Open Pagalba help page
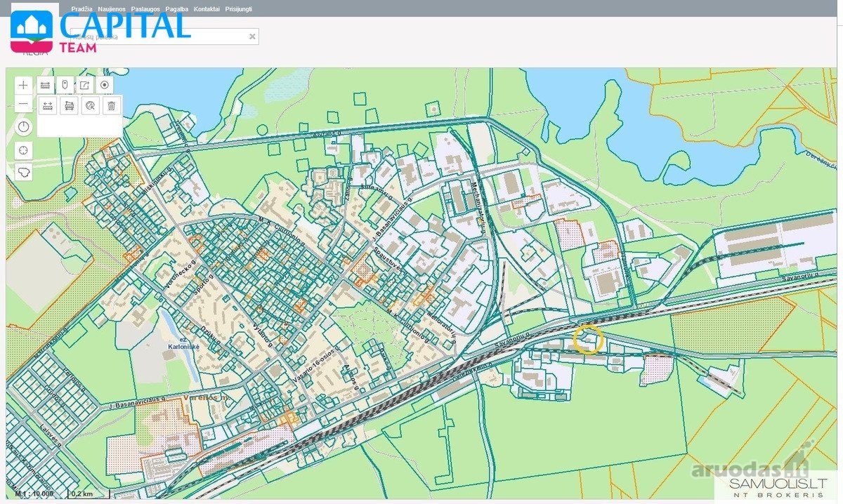Viewport: 843px width, 504px height. (x=176, y=9)
